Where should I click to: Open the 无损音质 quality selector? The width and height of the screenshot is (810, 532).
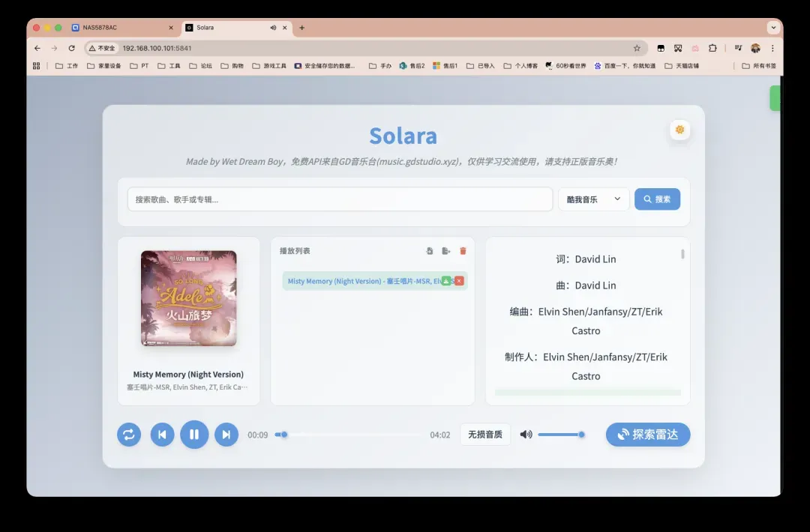tap(485, 435)
